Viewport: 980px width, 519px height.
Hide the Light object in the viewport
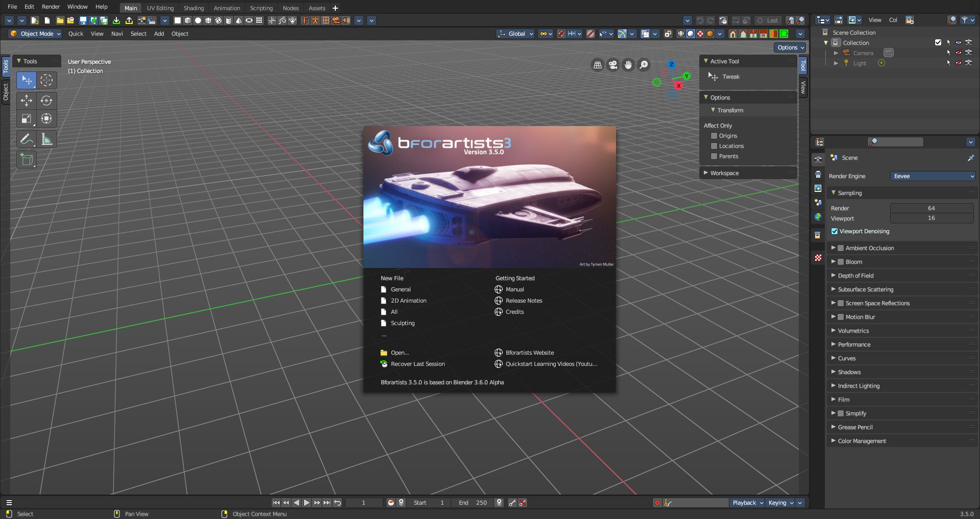[959, 63]
